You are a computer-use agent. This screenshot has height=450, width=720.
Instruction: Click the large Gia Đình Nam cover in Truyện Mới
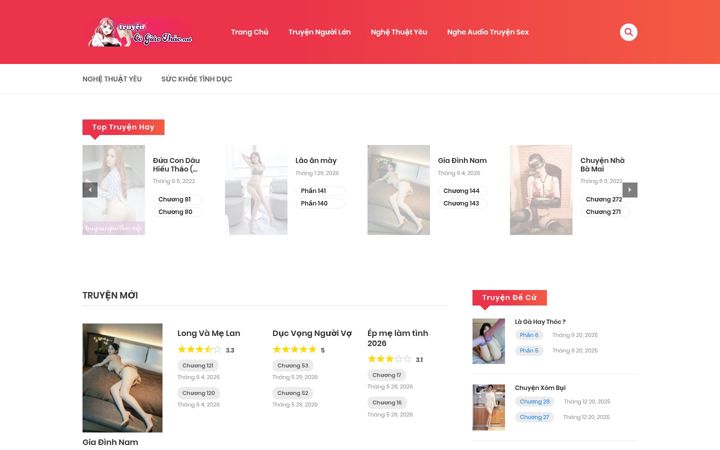click(x=122, y=377)
